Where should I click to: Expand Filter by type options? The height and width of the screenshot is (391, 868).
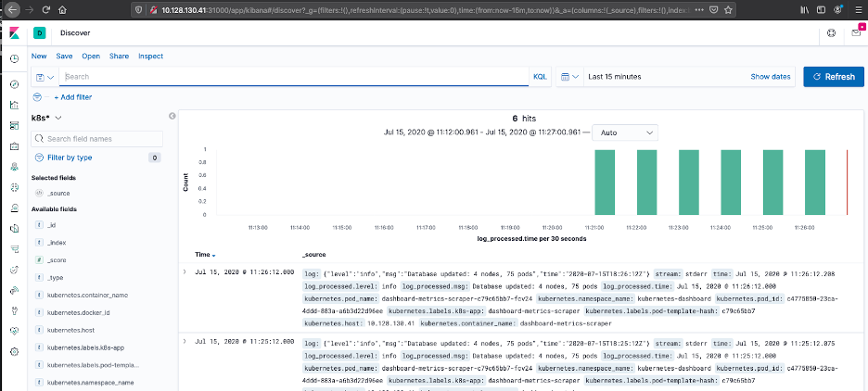70,158
